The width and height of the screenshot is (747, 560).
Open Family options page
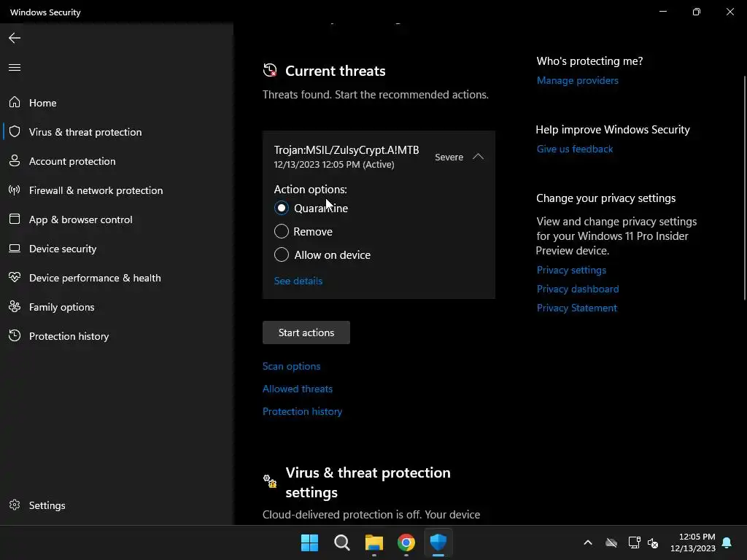point(117,307)
